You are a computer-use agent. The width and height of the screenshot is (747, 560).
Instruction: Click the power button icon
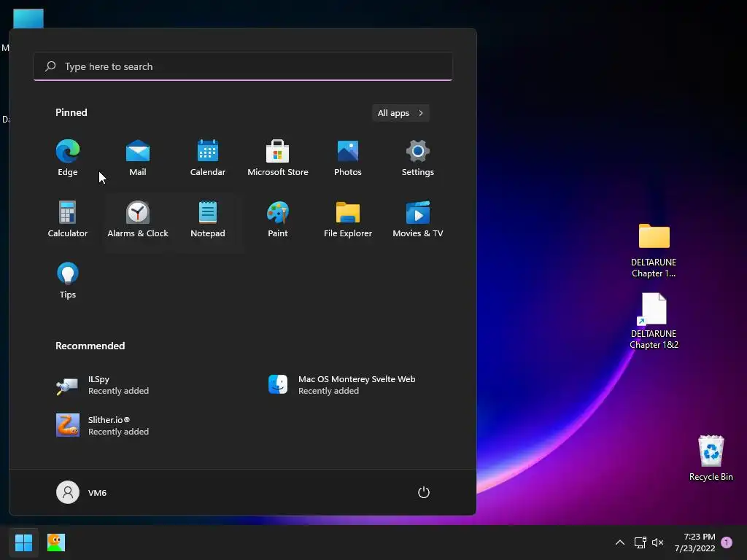coord(424,492)
